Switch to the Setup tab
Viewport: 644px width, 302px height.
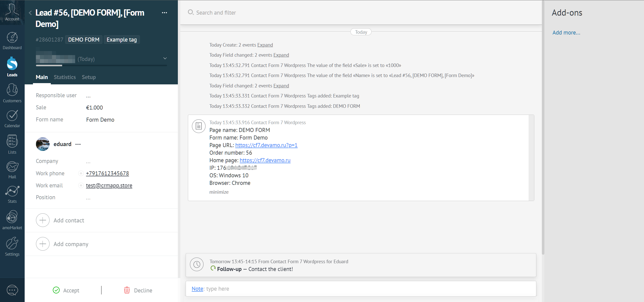(89, 77)
